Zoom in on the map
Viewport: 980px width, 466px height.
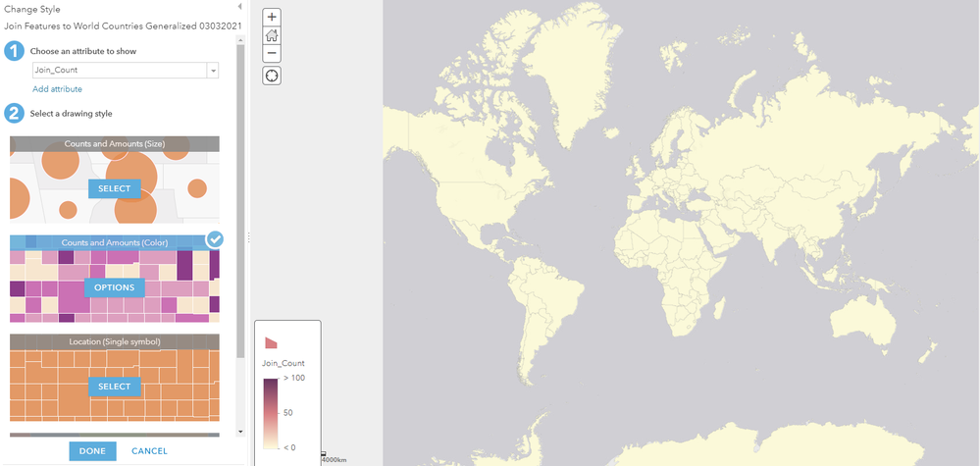[272, 17]
